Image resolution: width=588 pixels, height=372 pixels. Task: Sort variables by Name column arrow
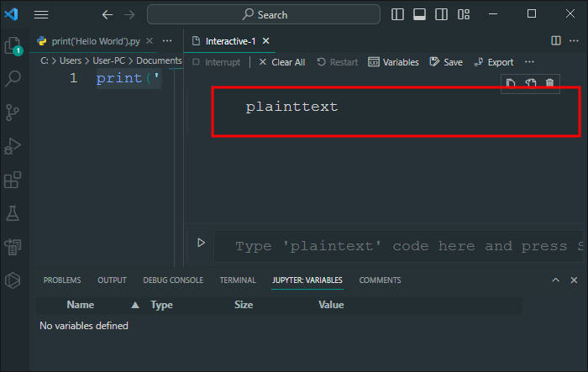click(135, 305)
